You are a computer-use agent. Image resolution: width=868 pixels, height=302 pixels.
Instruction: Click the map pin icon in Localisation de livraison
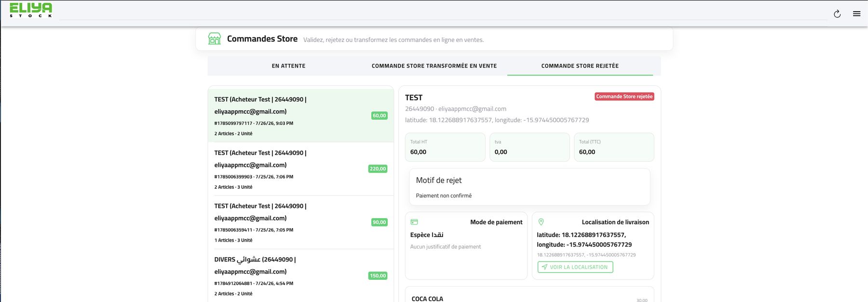pos(541,222)
